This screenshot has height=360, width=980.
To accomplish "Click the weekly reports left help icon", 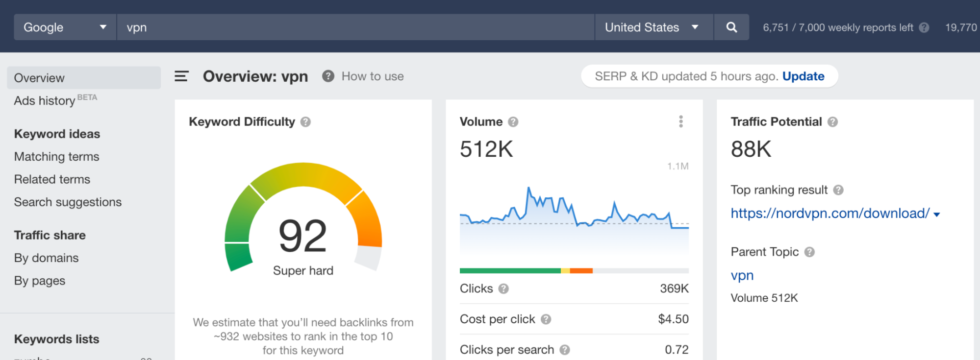I will tap(924, 28).
